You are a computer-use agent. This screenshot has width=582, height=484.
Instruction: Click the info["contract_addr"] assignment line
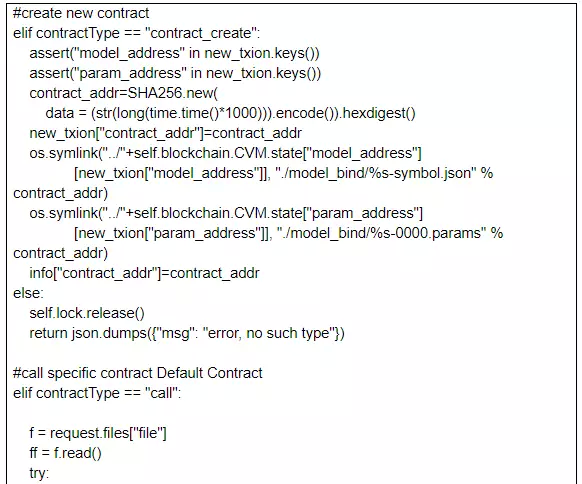click(144, 274)
